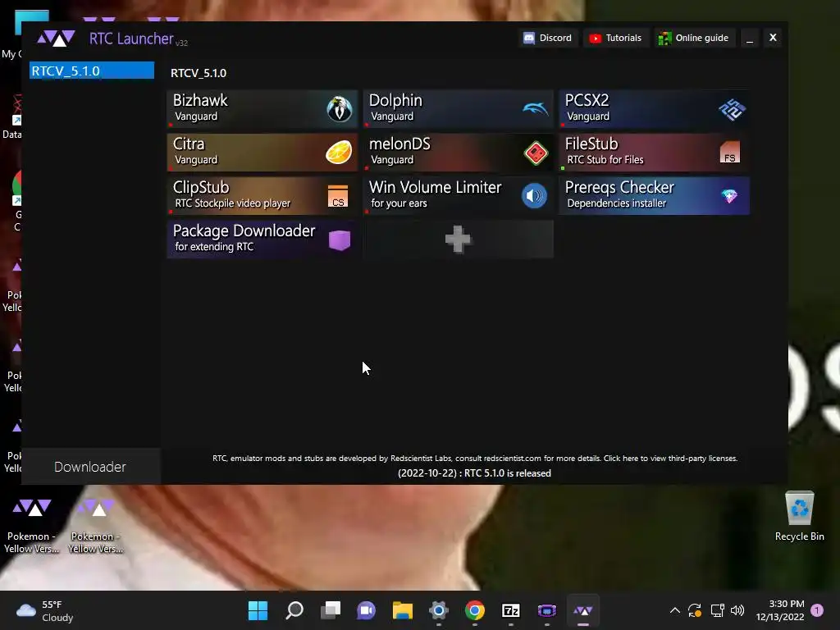Screen dimensions: 840x630
Task: Open Google Chrome from taskbar
Action: click(x=475, y=610)
